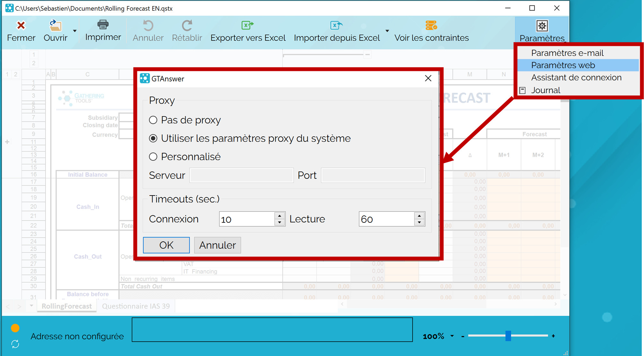Collapse column group with minus icon

367,55
